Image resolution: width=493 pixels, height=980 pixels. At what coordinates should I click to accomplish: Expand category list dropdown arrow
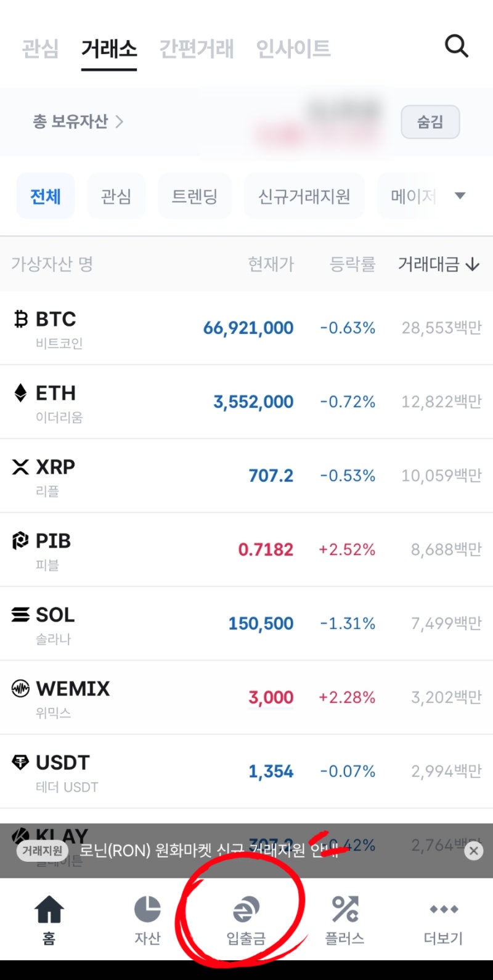click(460, 196)
